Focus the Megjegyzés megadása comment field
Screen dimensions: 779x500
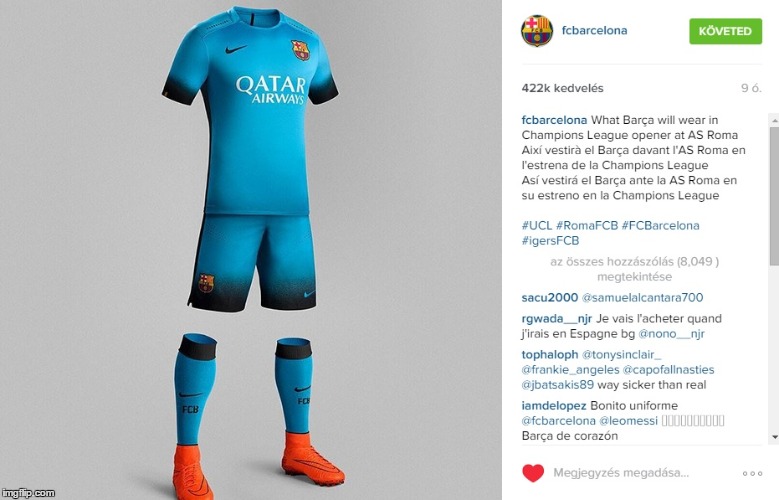coord(621,473)
